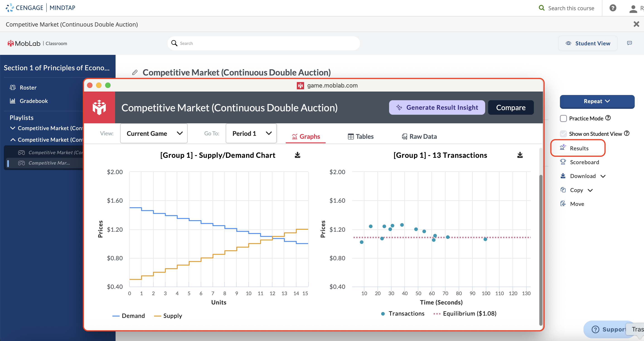Click the game window red close dot
644x341 pixels.
click(x=90, y=85)
